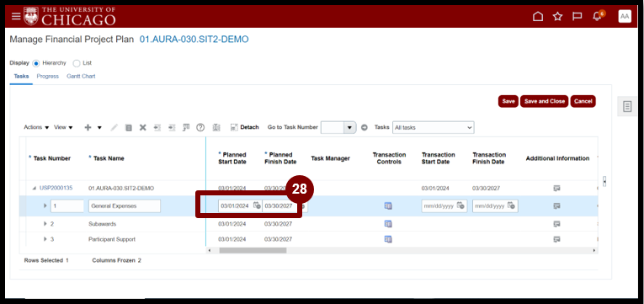Open the AA user profile menu
The image size is (644, 304).
pyautogui.click(x=625, y=16)
